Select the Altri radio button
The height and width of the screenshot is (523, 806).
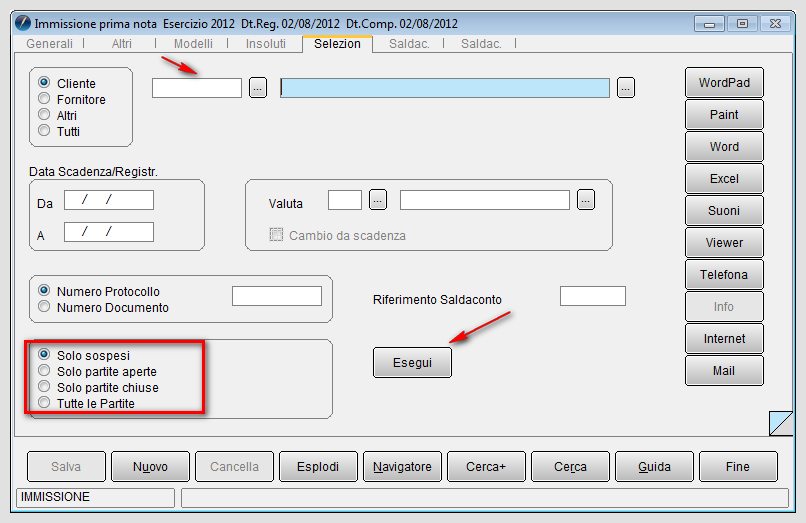click(44, 115)
